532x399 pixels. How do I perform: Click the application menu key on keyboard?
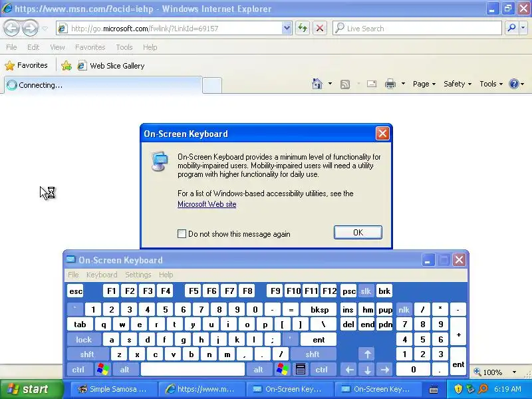301,370
